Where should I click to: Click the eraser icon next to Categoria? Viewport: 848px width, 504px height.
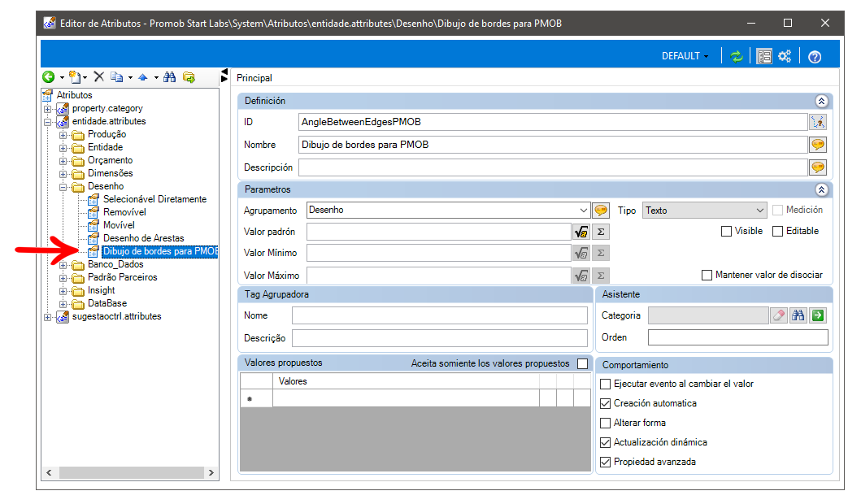tap(779, 315)
